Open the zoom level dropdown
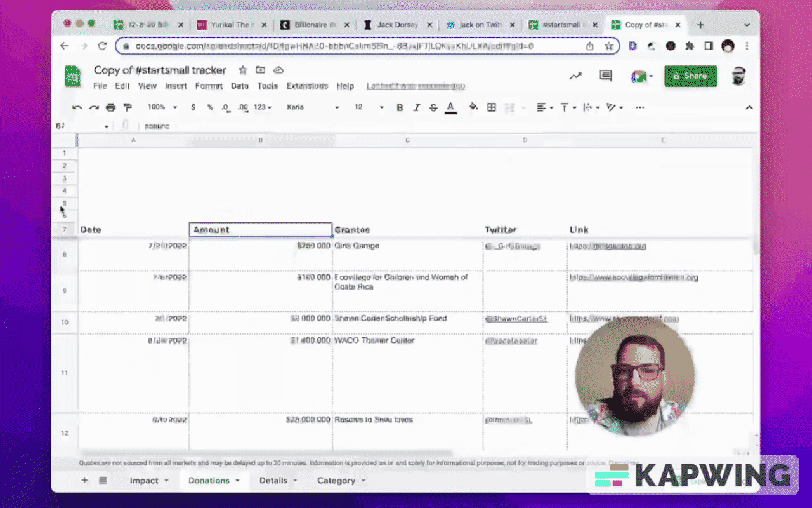 (x=162, y=107)
